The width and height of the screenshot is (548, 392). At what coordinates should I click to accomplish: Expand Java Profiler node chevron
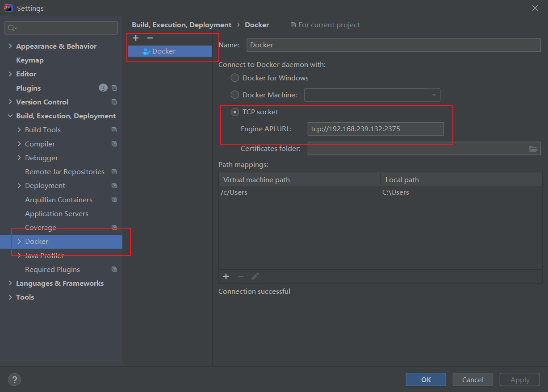click(19, 255)
